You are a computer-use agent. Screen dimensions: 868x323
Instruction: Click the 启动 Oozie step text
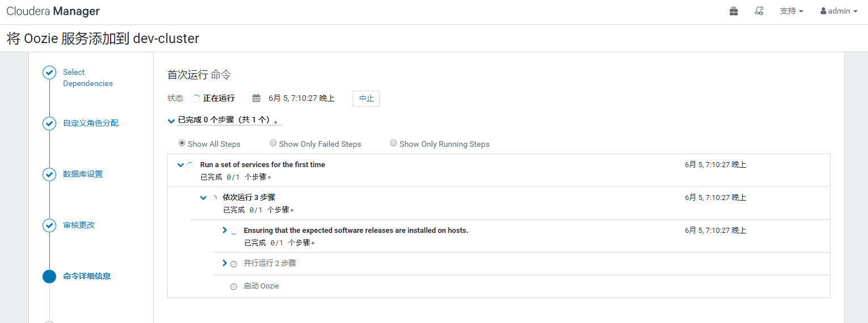pyautogui.click(x=261, y=286)
